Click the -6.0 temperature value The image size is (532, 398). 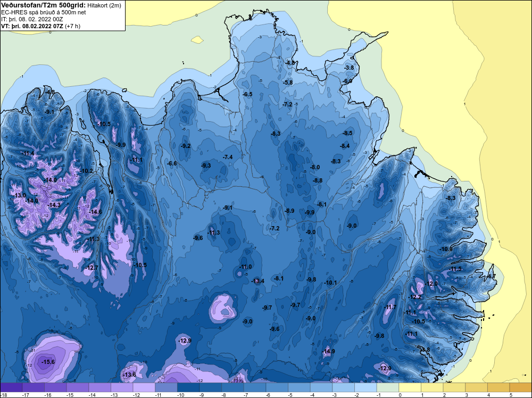(347, 81)
